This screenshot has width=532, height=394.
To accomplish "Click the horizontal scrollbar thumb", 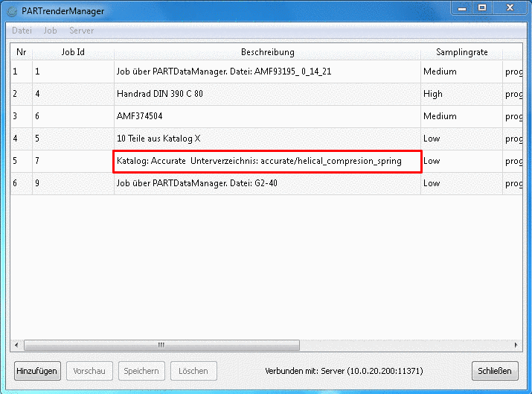I will pyautogui.click(x=161, y=345).
